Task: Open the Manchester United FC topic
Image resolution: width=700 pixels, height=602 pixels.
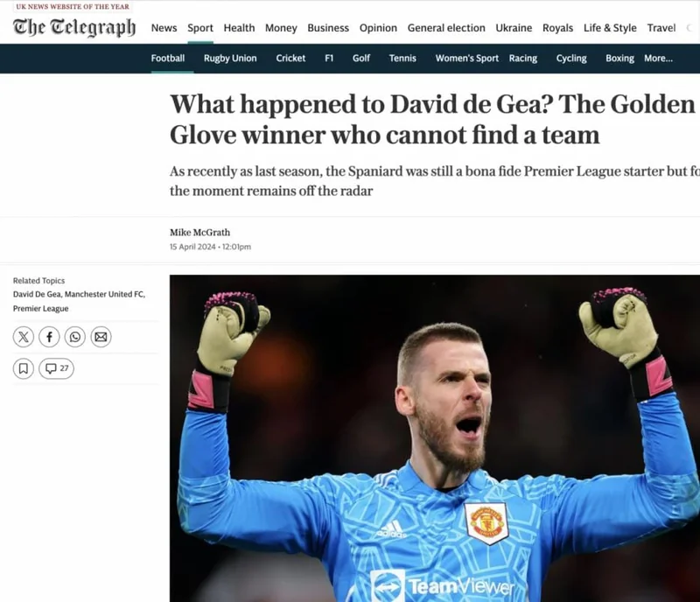Action: [105, 294]
